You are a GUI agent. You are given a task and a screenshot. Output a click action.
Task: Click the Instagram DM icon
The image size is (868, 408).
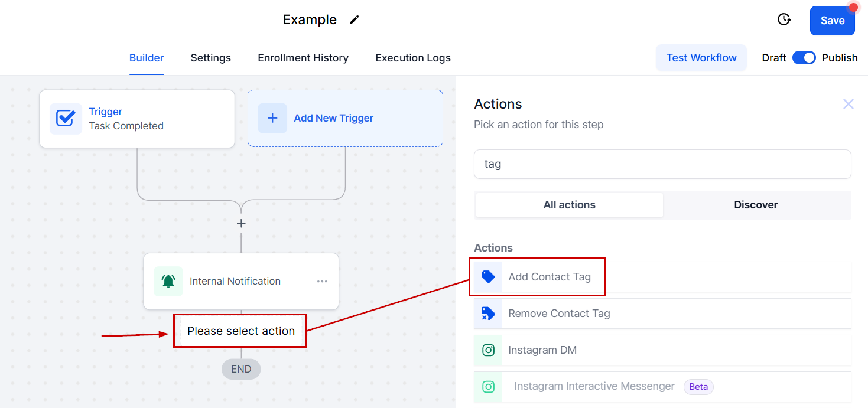point(488,350)
